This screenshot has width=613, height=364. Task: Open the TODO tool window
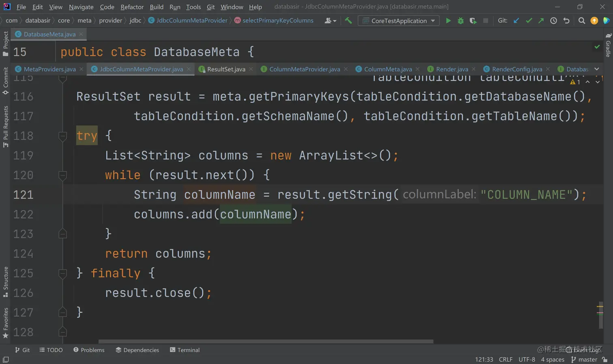pos(51,350)
